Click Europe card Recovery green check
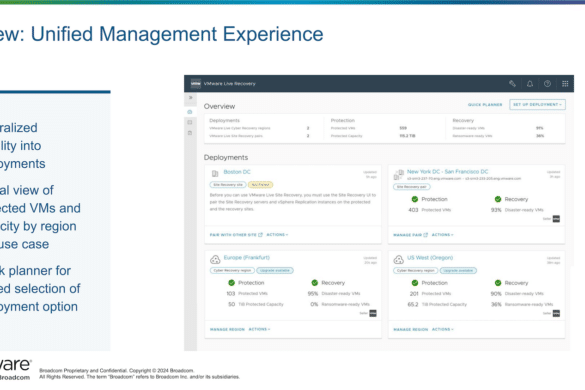 click(315, 283)
